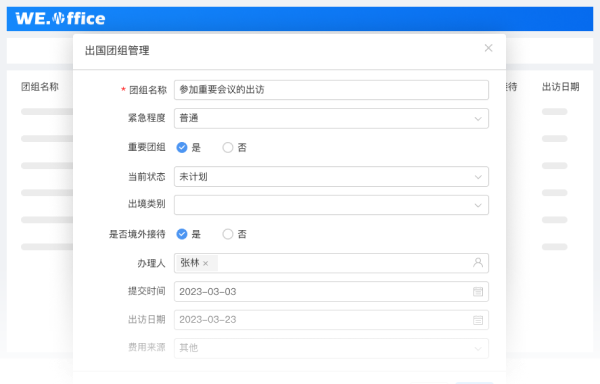Click 出访日期 column header in background table
This screenshot has width=600, height=384.
[x=561, y=87]
